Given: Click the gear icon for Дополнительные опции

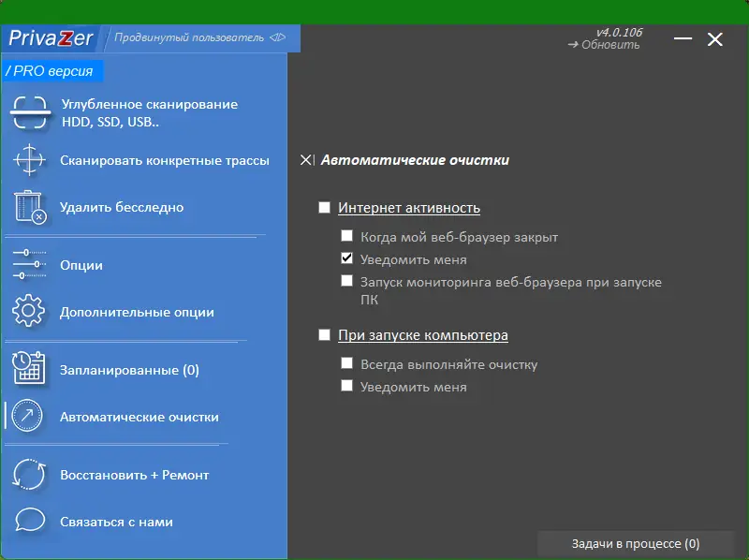Looking at the screenshot, I should coord(29,312).
